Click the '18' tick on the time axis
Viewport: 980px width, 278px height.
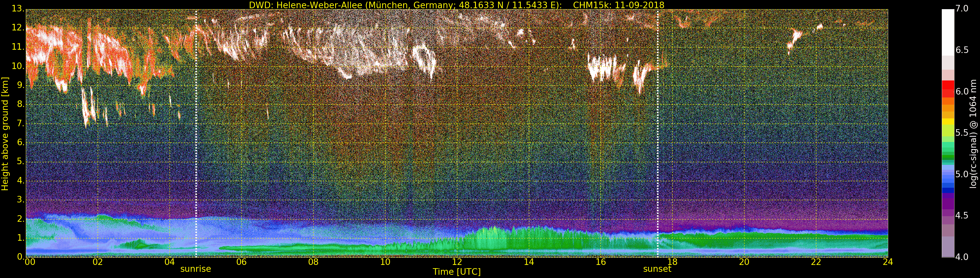click(x=672, y=262)
